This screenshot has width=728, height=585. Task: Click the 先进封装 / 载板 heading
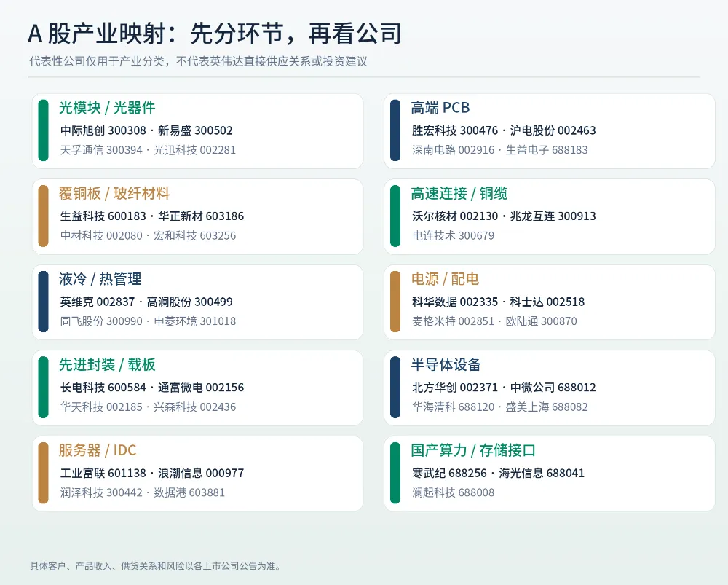[x=107, y=365]
